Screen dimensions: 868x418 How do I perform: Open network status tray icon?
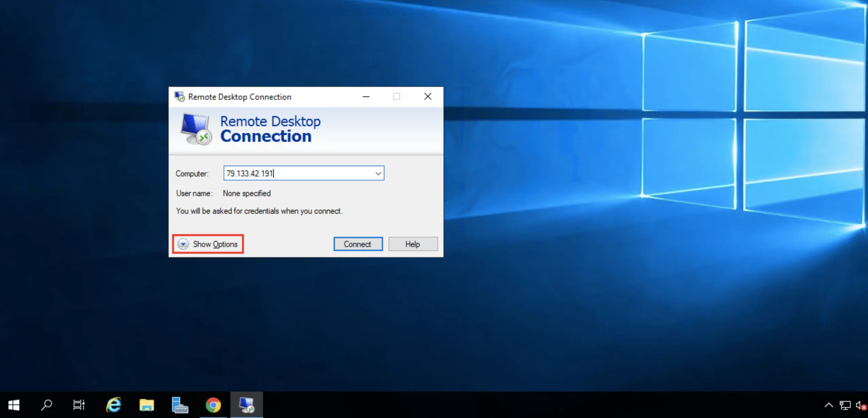[x=845, y=405]
